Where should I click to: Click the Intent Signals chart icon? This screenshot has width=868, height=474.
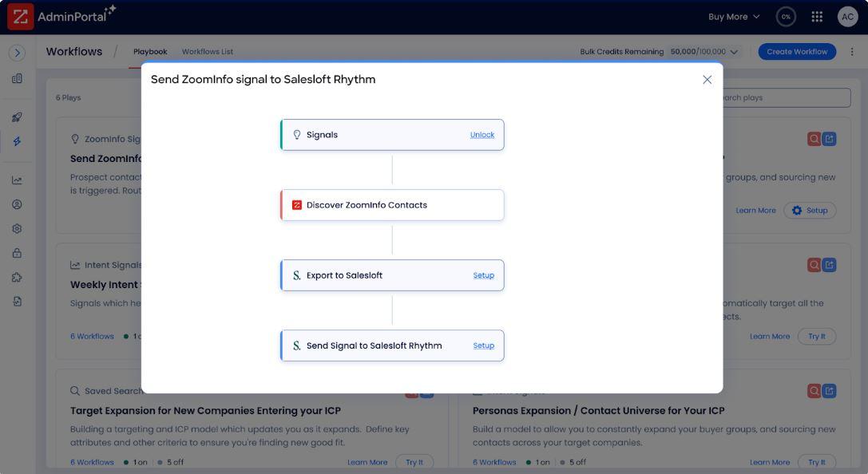click(75, 266)
